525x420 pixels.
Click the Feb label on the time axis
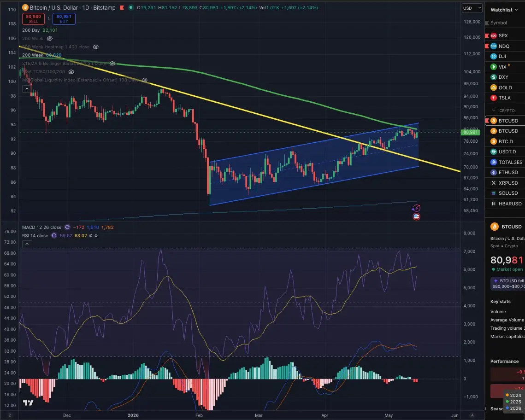pos(199,415)
